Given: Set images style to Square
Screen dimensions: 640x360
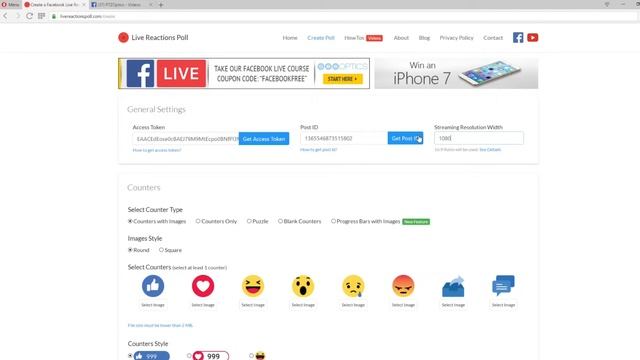Looking at the screenshot, I should 161,250.
